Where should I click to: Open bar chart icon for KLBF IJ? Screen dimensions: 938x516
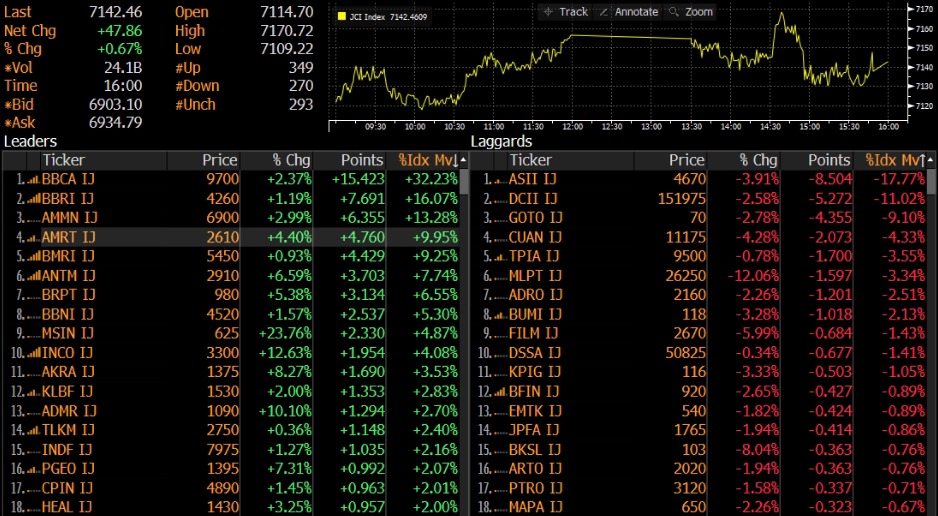tap(34, 392)
